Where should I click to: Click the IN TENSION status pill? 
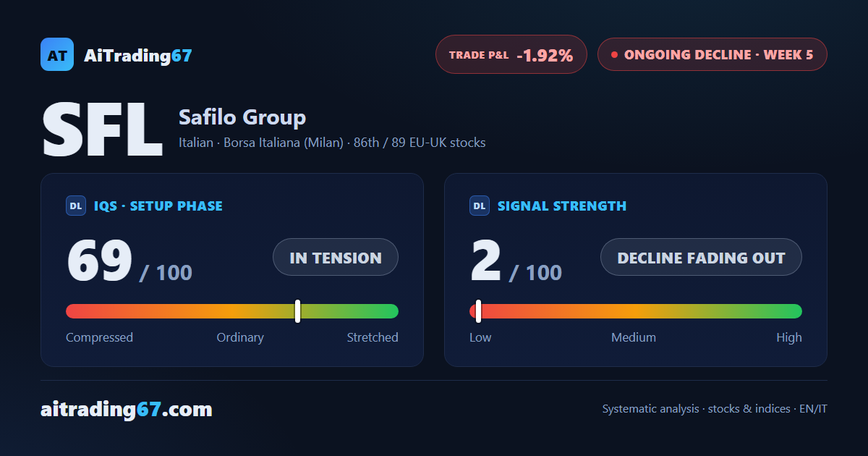click(x=336, y=257)
